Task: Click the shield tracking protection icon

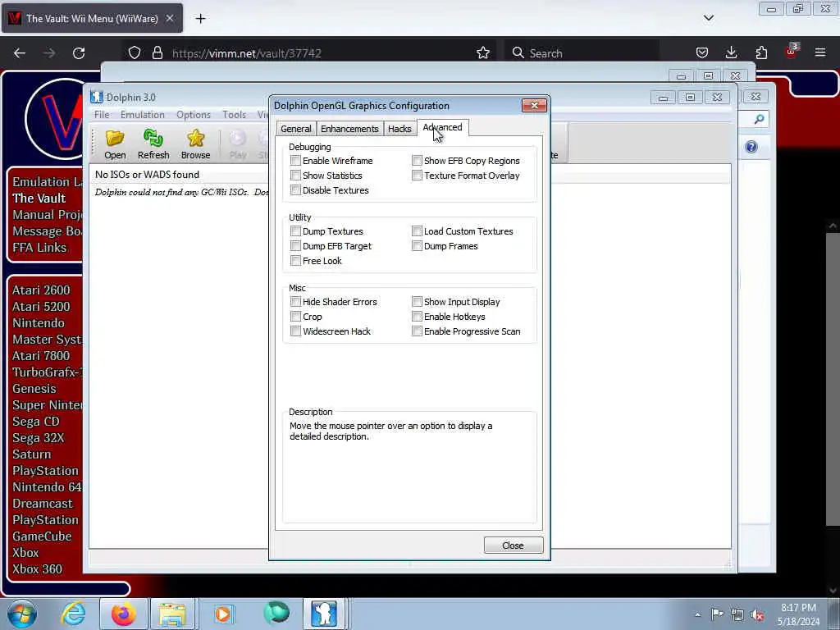Action: click(x=135, y=53)
